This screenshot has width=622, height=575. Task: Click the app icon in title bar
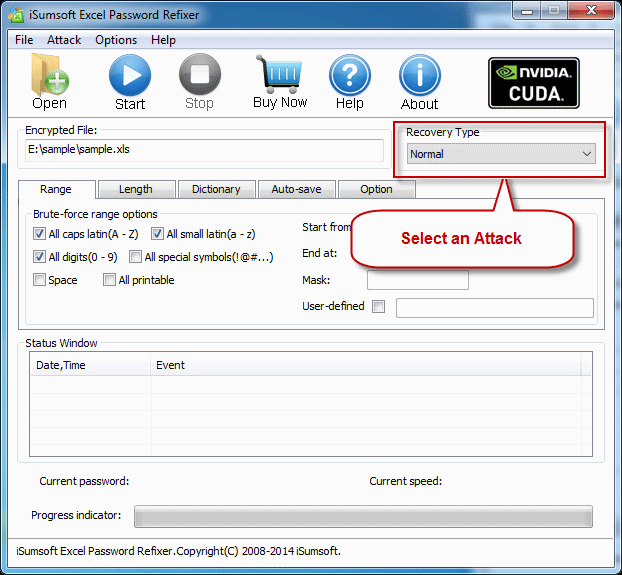tap(17, 15)
